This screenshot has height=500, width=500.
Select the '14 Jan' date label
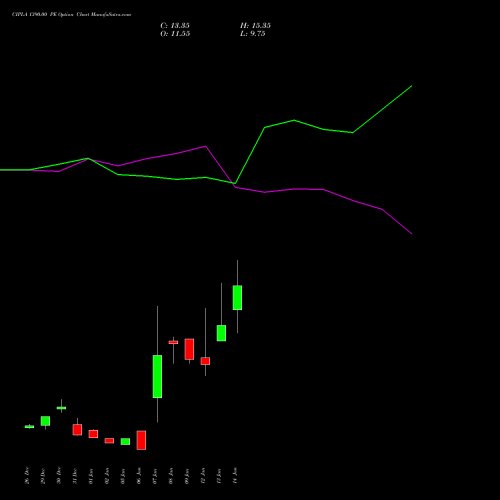pos(235,476)
